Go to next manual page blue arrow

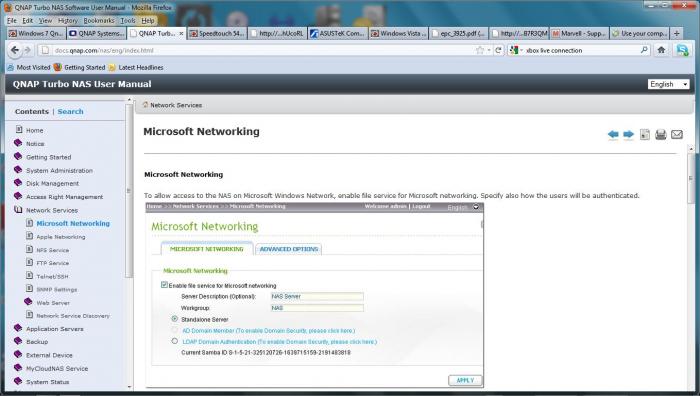pyautogui.click(x=629, y=134)
